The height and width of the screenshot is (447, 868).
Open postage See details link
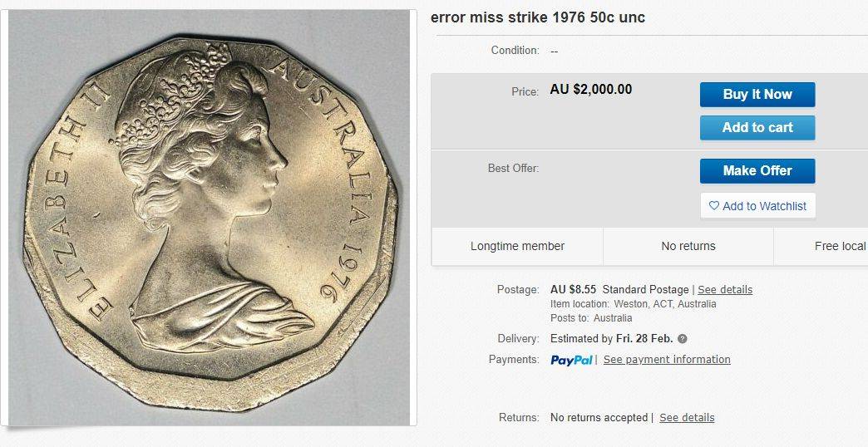[725, 290]
